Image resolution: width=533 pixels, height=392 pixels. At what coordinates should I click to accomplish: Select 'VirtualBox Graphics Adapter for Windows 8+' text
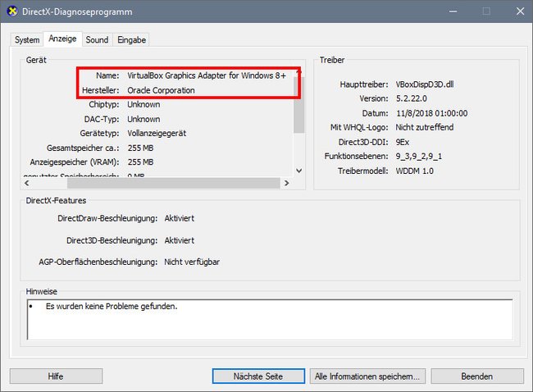tap(207, 75)
